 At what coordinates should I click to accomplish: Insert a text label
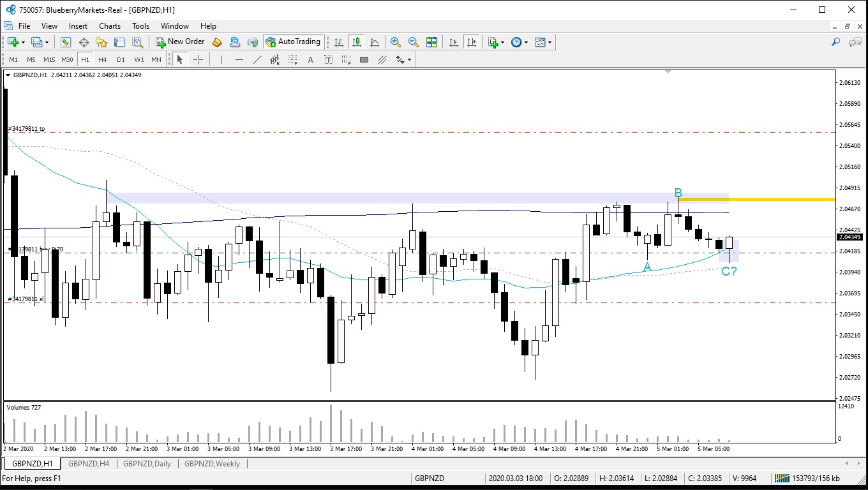tap(329, 59)
